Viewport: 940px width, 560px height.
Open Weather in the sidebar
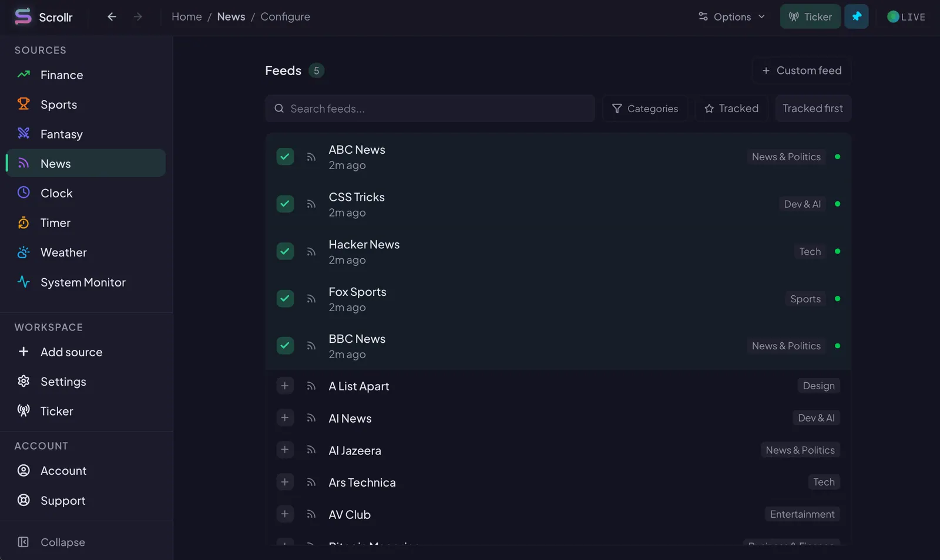[86, 252]
